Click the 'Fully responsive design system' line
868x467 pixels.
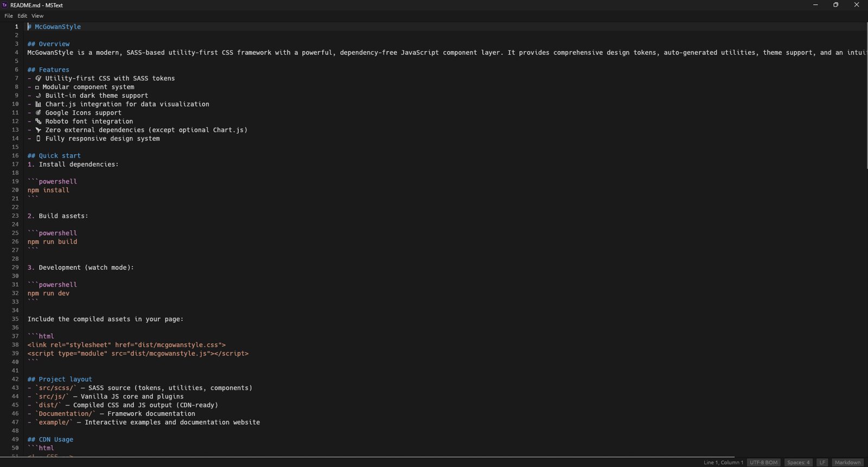[94, 139]
